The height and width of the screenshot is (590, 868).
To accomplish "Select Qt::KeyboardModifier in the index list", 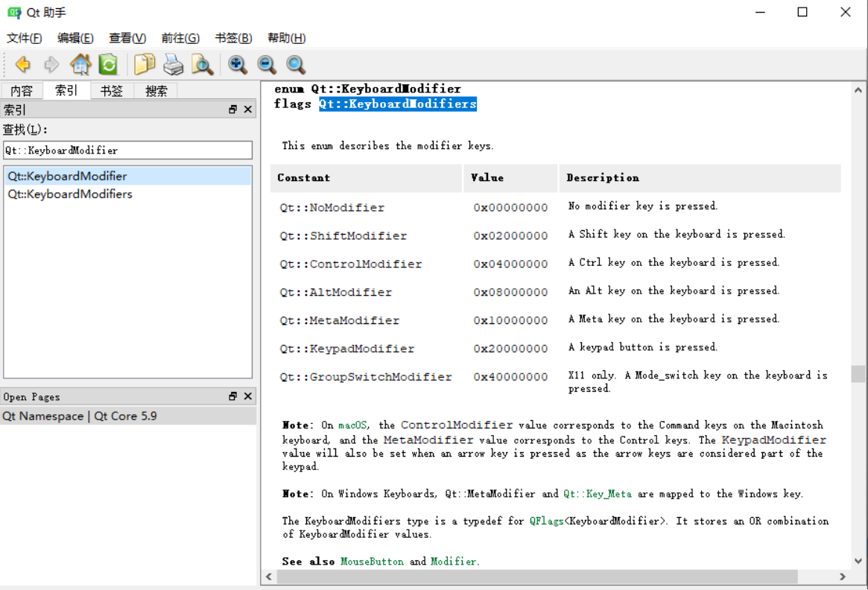I will 128,176.
